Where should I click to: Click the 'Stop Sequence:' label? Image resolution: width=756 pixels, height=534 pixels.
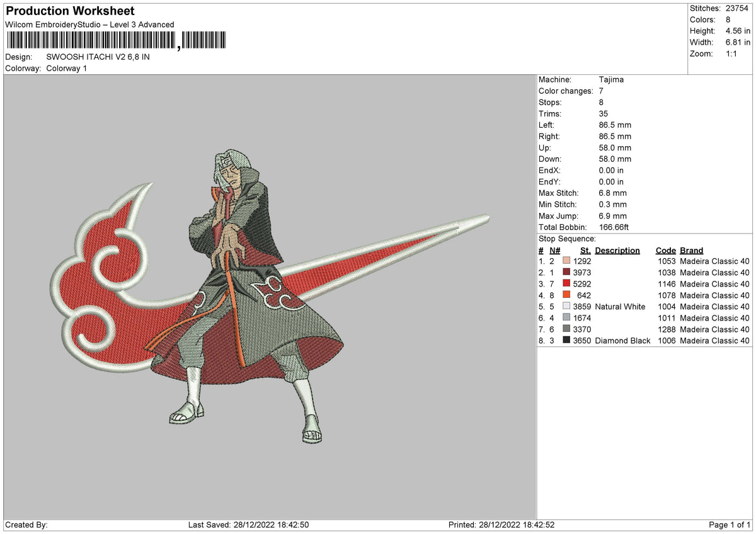(x=567, y=239)
